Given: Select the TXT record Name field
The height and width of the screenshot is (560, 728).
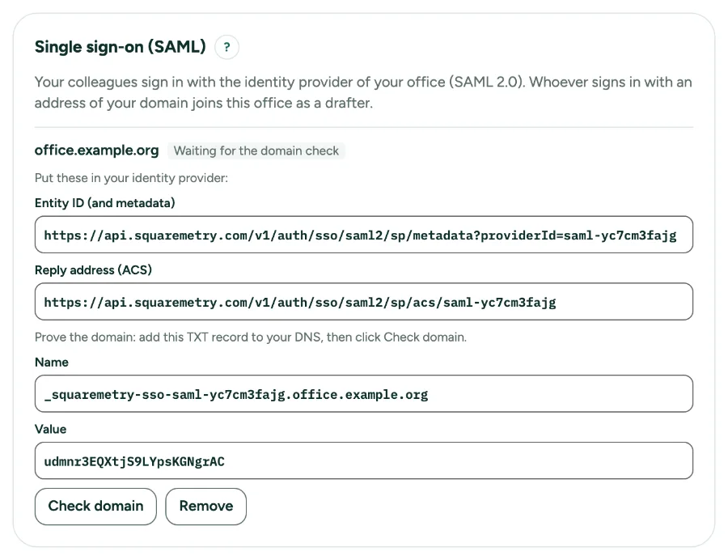Looking at the screenshot, I should [x=364, y=394].
